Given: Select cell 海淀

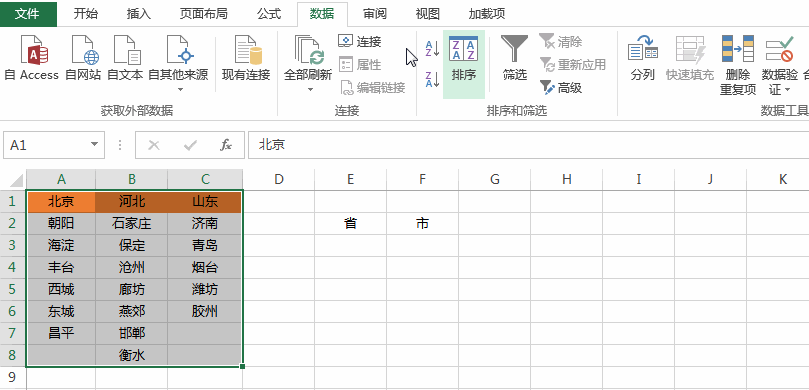Looking at the screenshot, I should (x=61, y=245).
